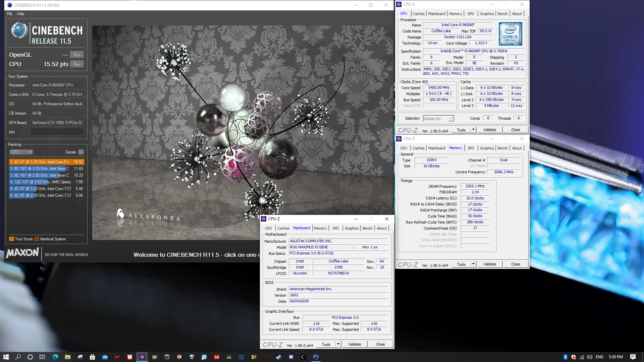Open Windows Search from the taskbar
644x362 pixels.
click(18, 357)
